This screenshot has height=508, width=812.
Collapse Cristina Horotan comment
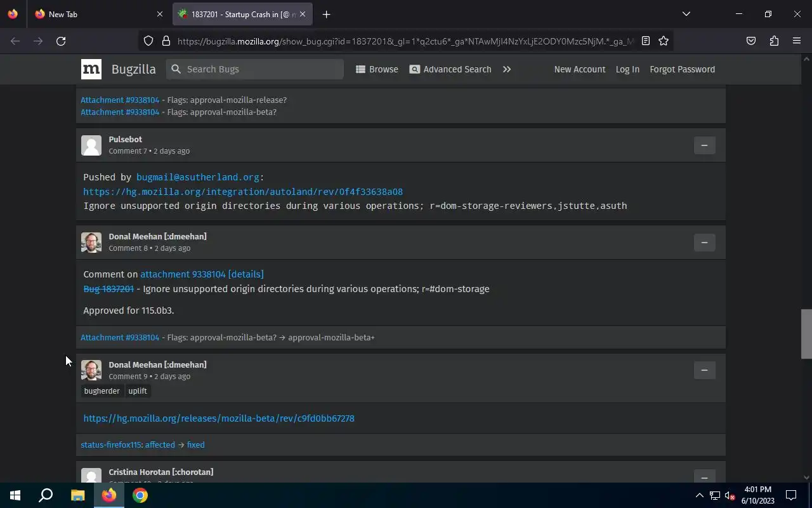(x=704, y=476)
